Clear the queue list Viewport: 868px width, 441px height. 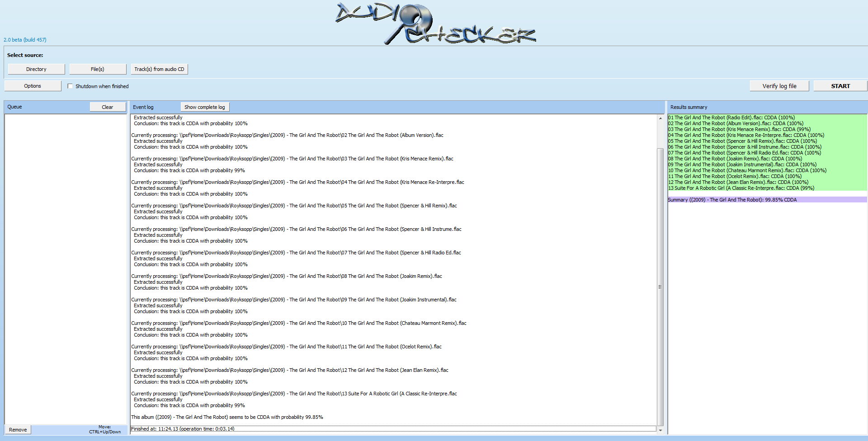pyautogui.click(x=108, y=107)
